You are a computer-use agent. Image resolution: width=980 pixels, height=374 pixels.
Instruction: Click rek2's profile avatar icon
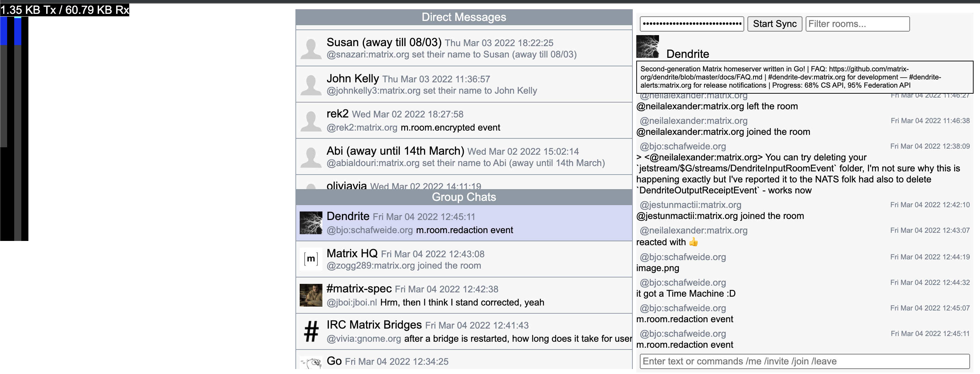(311, 121)
